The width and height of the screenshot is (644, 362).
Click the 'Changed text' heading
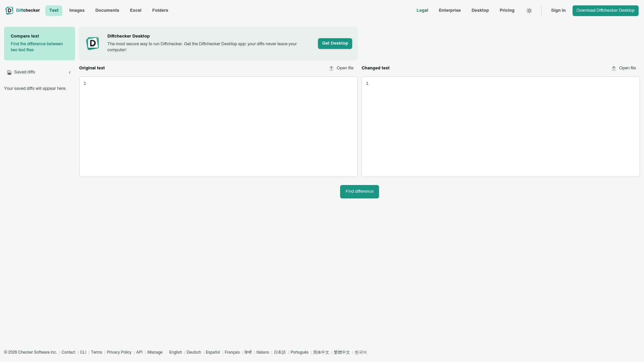(376, 68)
